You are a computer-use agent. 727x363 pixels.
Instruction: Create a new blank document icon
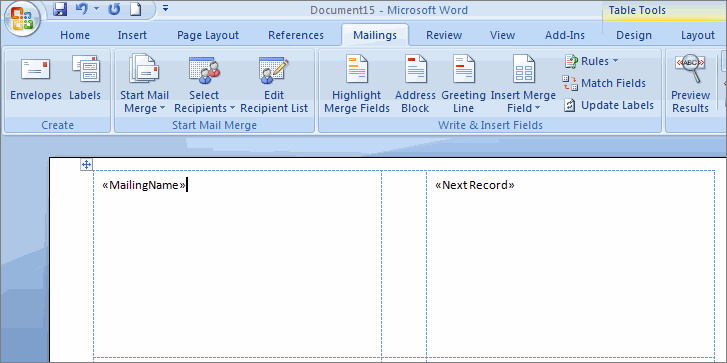(135, 9)
